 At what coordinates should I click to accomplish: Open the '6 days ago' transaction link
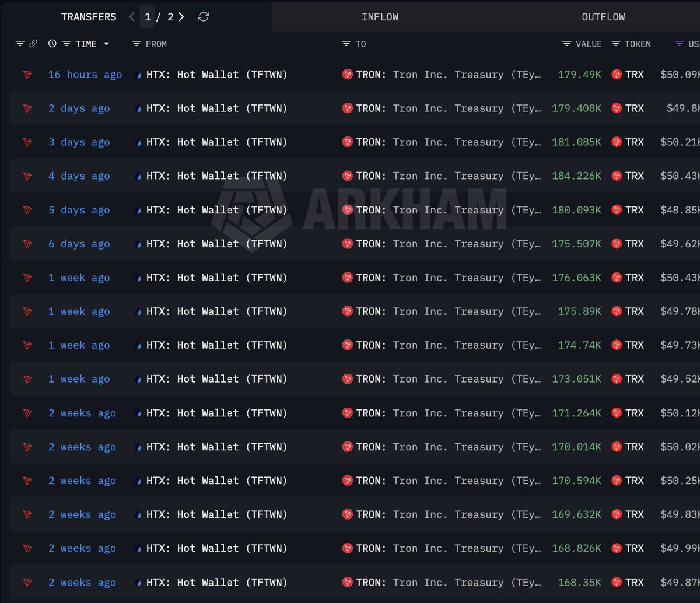click(x=79, y=244)
